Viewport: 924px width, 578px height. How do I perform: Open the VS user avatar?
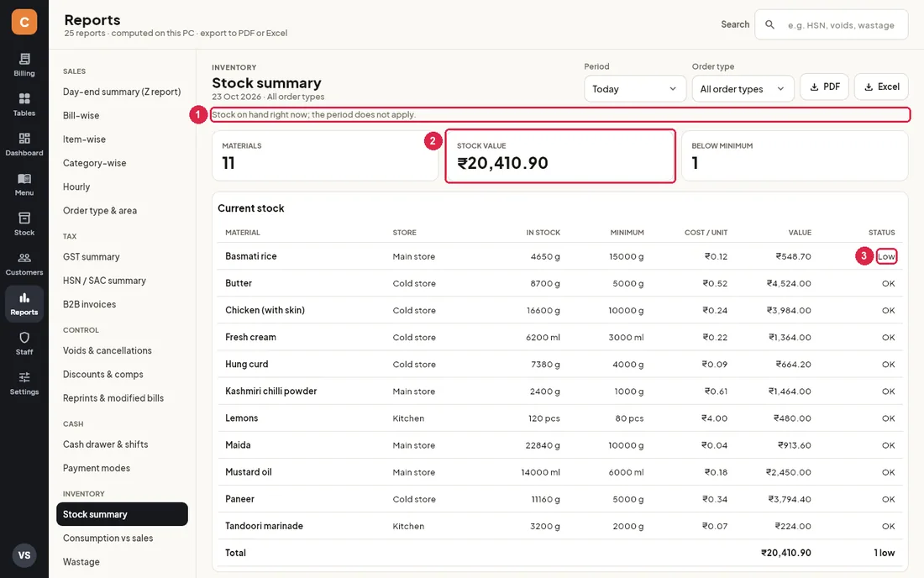point(24,555)
